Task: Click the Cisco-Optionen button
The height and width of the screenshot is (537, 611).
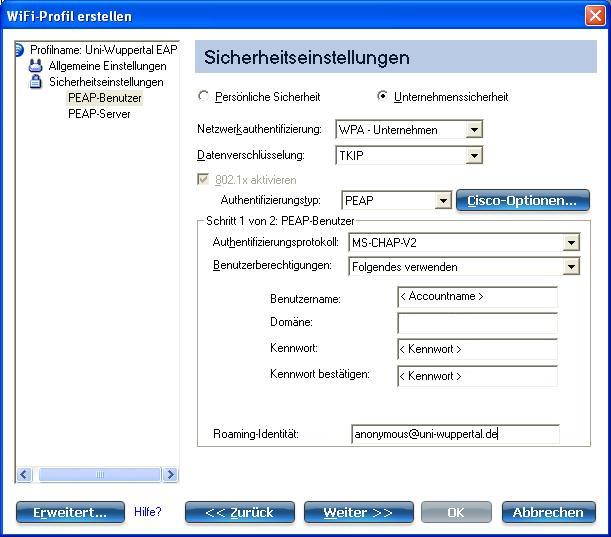Action: click(523, 200)
